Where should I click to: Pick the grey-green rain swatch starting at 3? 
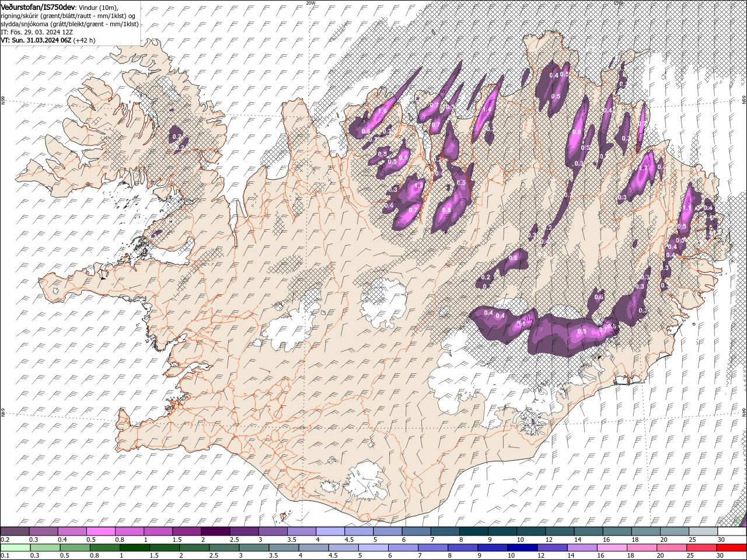pyautogui.click(x=254, y=548)
